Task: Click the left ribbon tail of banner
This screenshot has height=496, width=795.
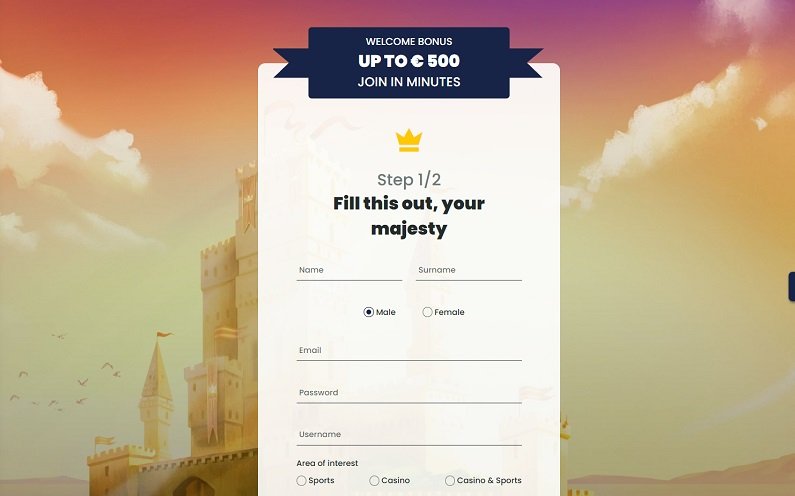Action: [x=291, y=63]
